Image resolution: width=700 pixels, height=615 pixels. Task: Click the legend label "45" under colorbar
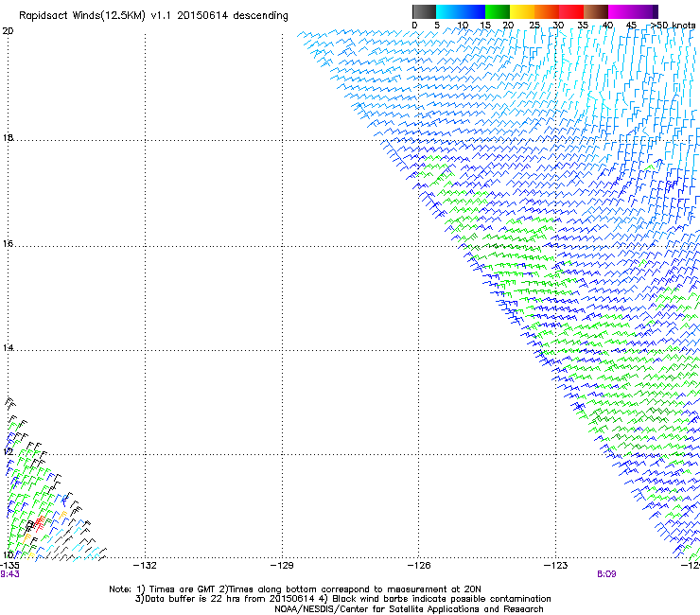tap(631, 26)
